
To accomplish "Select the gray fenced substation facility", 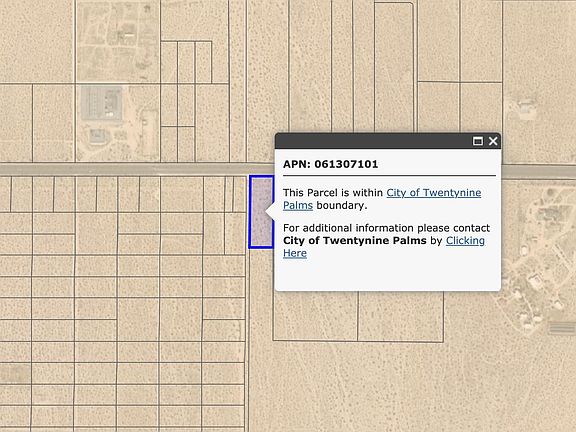I will pos(101,103).
